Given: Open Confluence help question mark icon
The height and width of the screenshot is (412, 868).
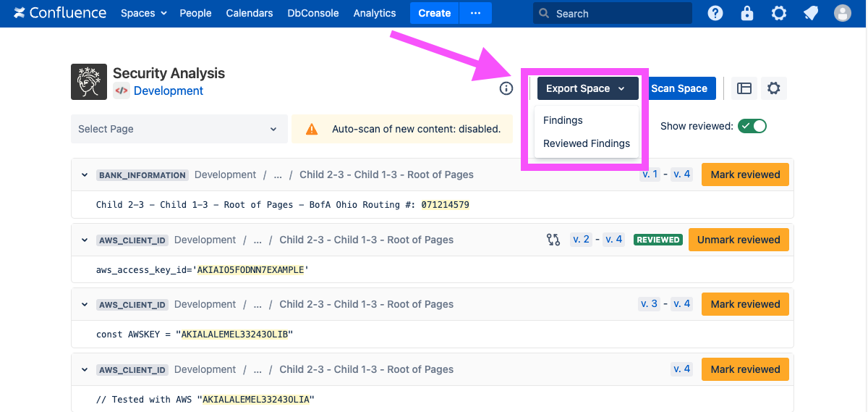Looking at the screenshot, I should [715, 13].
